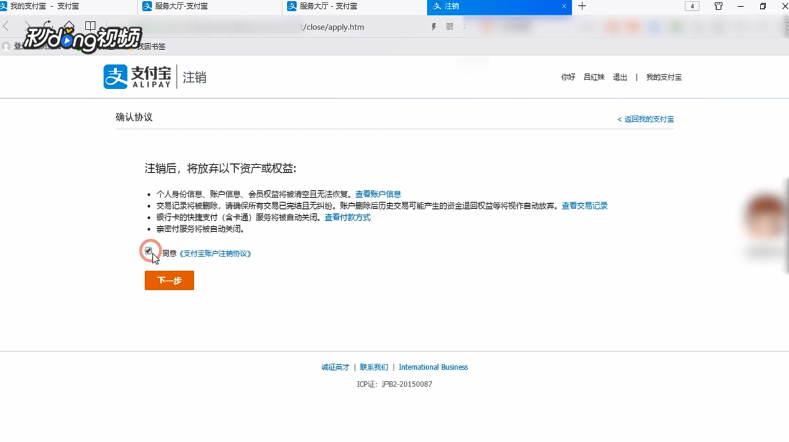
Task: Click the address bar URL
Action: coord(333,27)
